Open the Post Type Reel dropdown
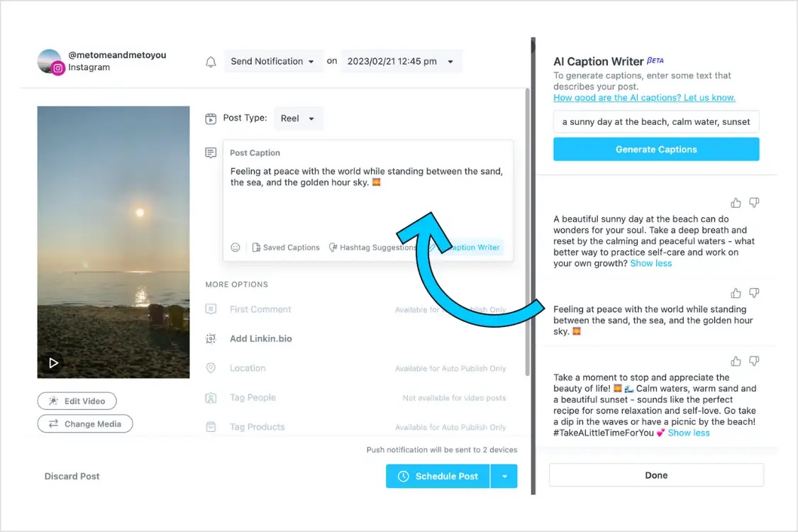Screen dimensions: 798x532 [298, 118]
